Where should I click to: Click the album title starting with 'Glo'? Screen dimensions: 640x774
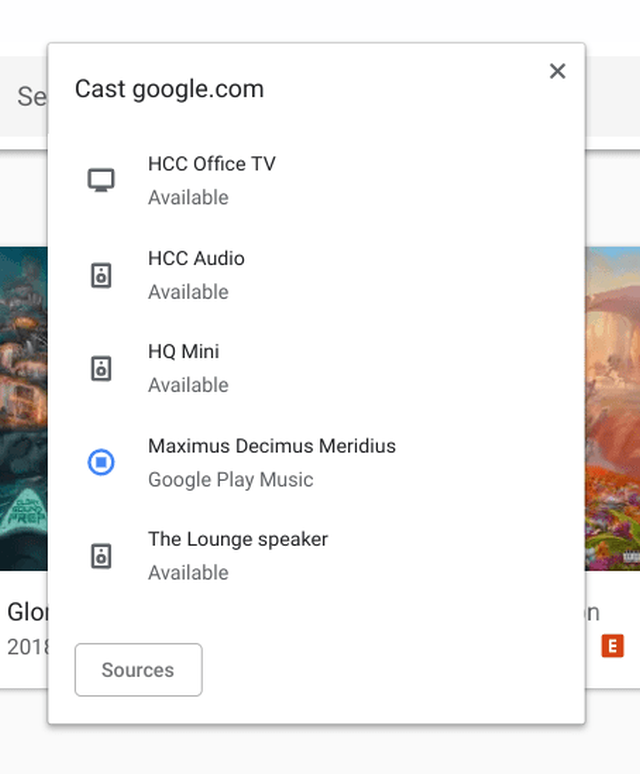pyautogui.click(x=26, y=611)
